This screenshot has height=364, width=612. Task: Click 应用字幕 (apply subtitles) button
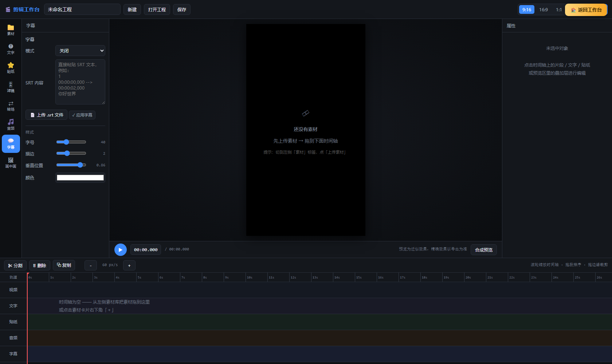[x=82, y=115]
